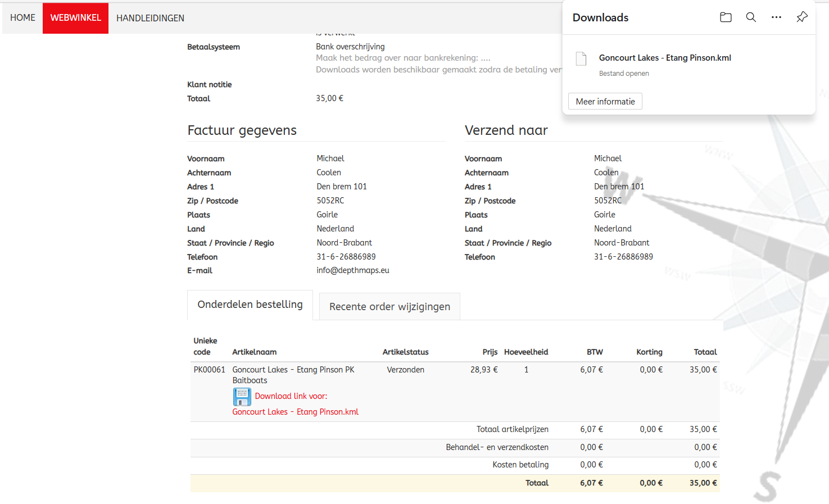Open the WEBWINKEL menu item

[76, 18]
